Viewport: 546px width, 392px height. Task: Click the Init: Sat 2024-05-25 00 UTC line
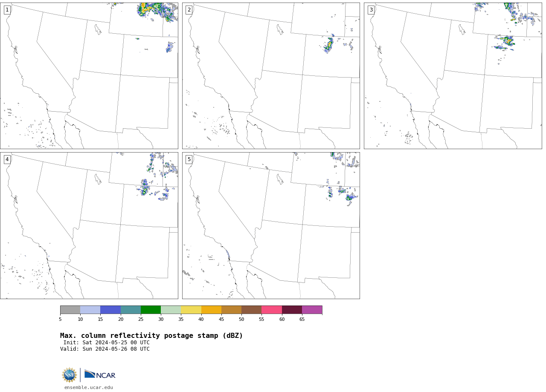[x=107, y=343]
